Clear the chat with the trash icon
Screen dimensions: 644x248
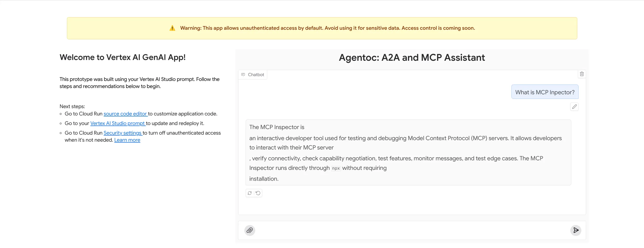582,74
